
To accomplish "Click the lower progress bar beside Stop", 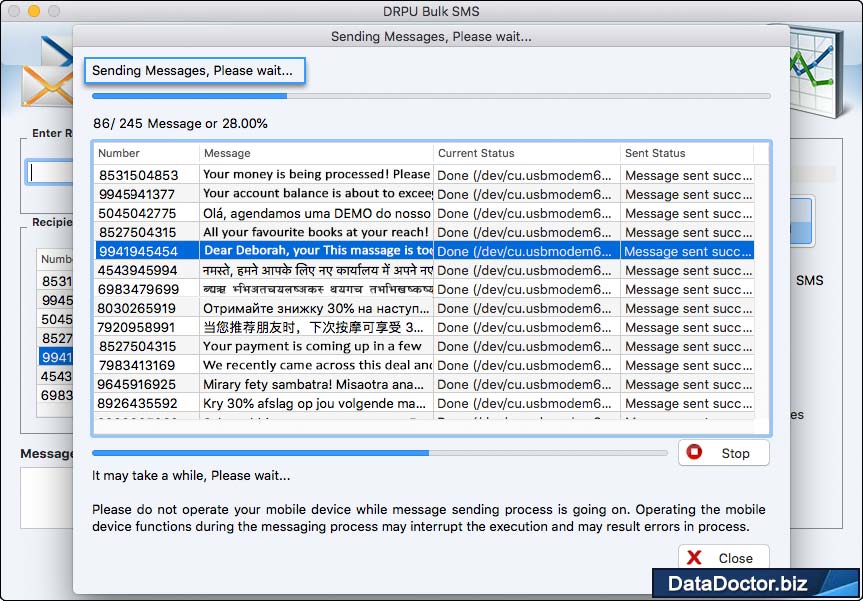I will (x=380, y=453).
